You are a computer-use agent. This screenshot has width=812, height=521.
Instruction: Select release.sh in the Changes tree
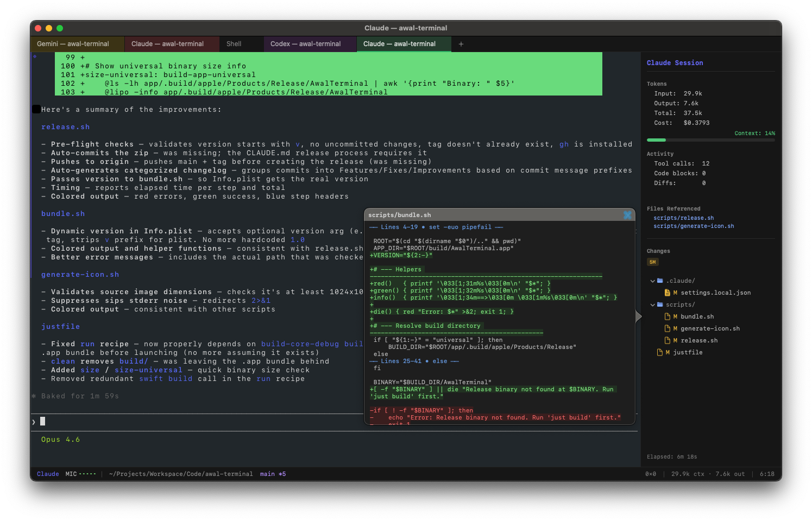pyautogui.click(x=699, y=340)
